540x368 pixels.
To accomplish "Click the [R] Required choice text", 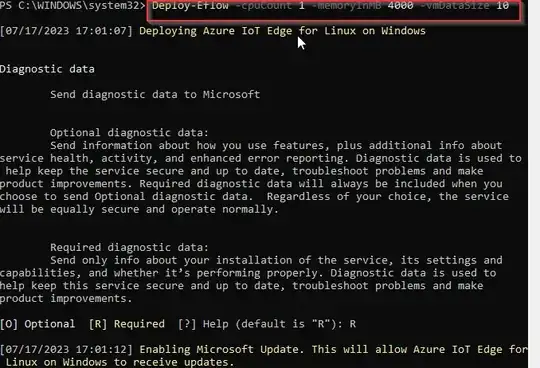I will tap(126, 324).
